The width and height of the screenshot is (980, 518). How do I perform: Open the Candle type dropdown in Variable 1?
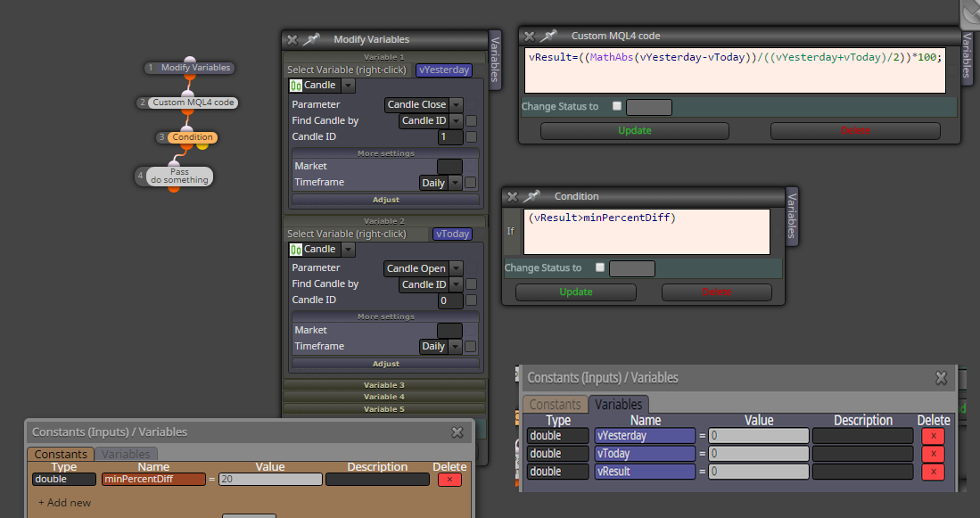(349, 86)
